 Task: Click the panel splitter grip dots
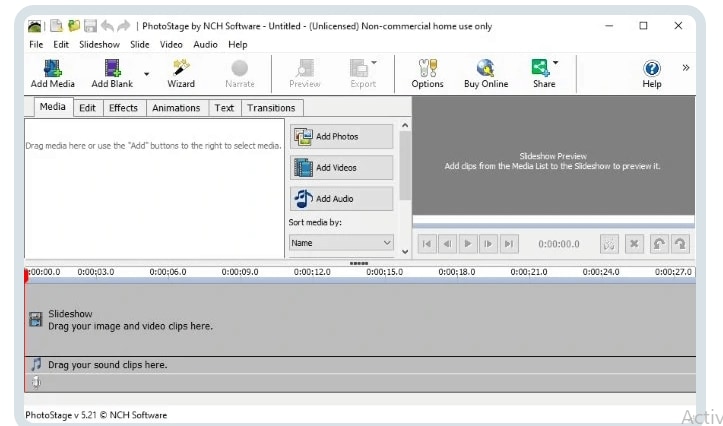pos(359,263)
